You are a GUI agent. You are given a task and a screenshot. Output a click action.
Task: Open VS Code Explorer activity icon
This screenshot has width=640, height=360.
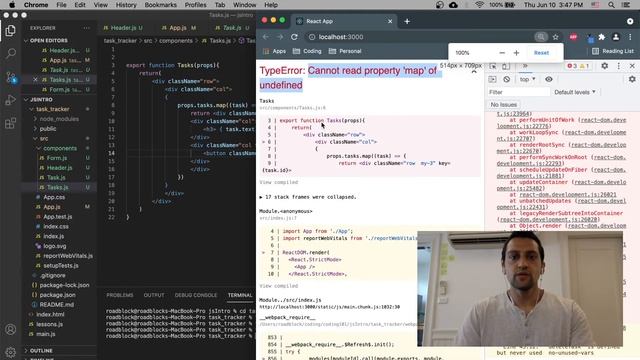pyautogui.click(x=11, y=31)
